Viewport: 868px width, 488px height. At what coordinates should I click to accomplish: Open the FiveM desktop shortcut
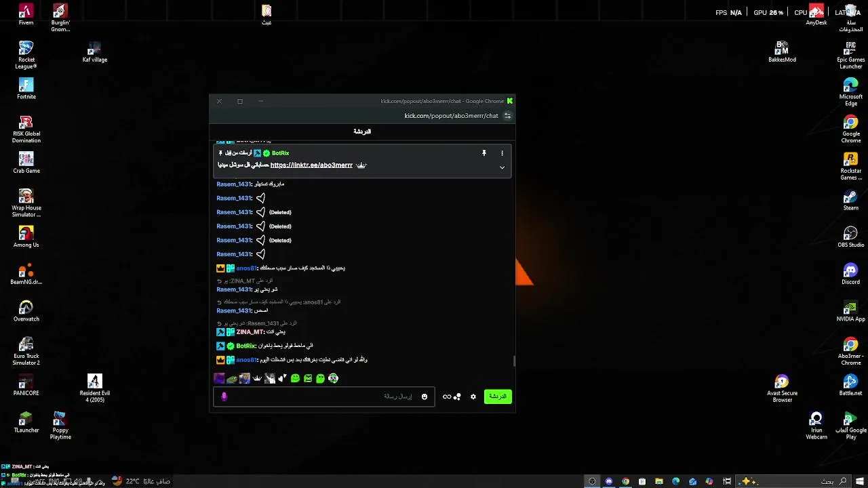pyautogui.click(x=26, y=15)
